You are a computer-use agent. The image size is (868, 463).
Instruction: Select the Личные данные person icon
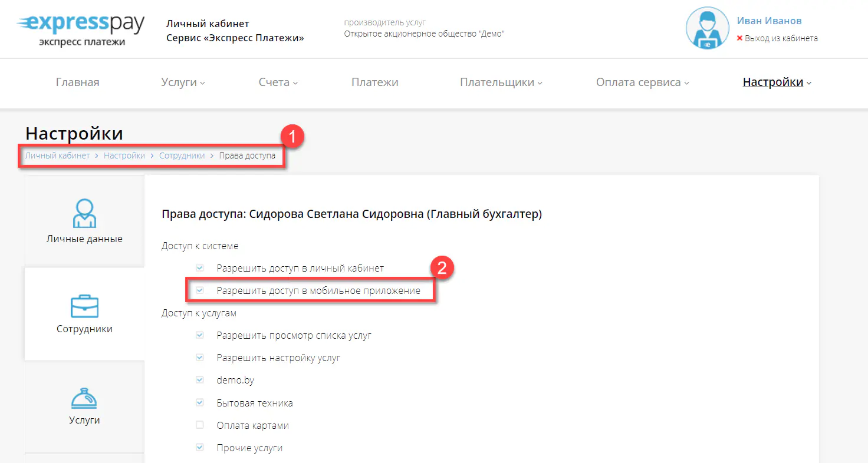click(x=84, y=213)
